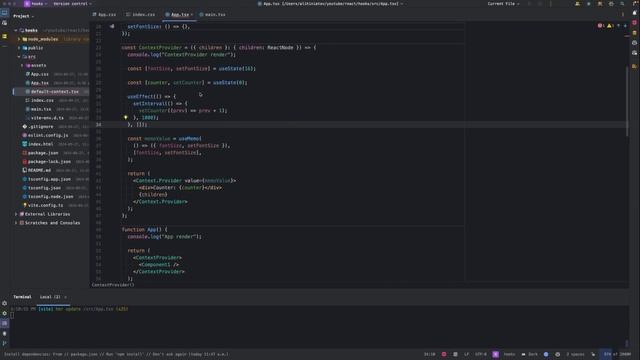
Task: Open the yellow Bookmarks tool window icon
Action: pyautogui.click(x=4, y=36)
